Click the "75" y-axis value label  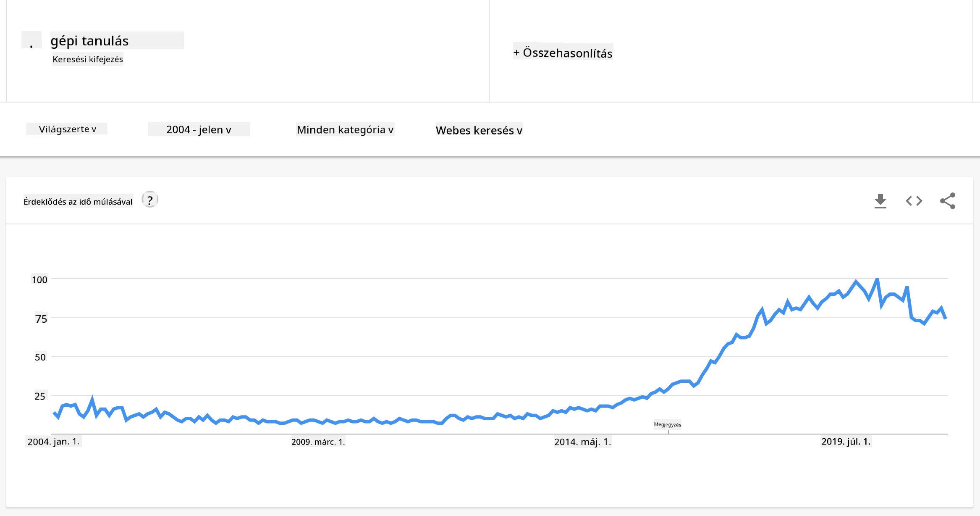coord(41,319)
